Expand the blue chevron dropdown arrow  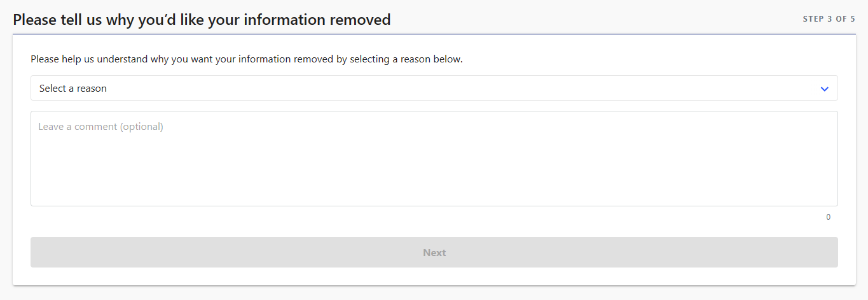click(x=824, y=89)
